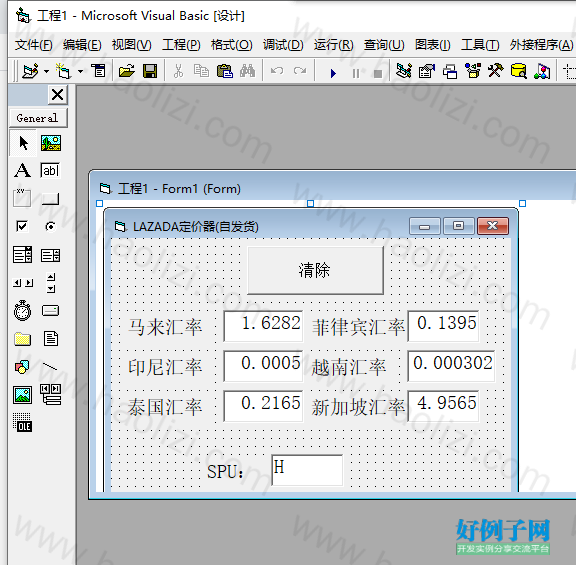Choose the OLE control tool

click(x=22, y=422)
